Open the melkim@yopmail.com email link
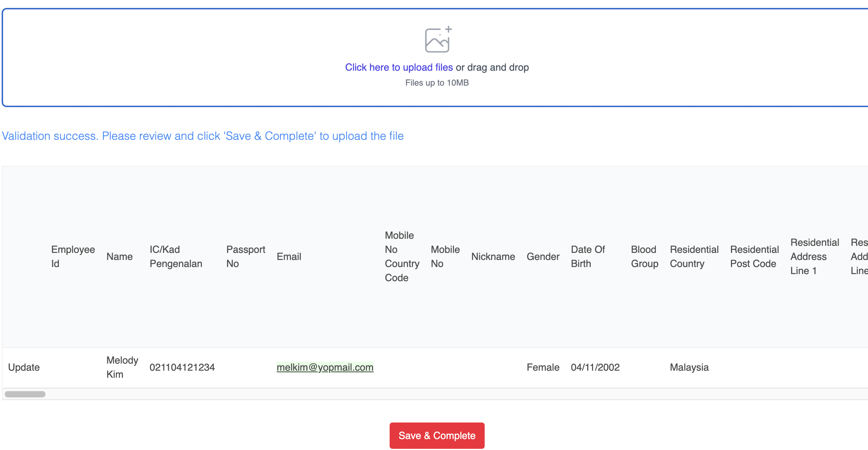 [325, 367]
